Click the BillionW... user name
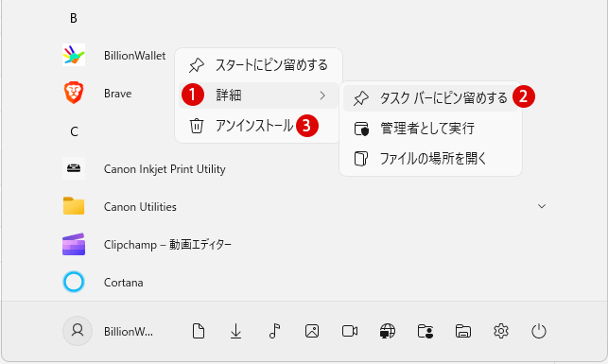Viewport: 608px width, 364px height. point(129,332)
